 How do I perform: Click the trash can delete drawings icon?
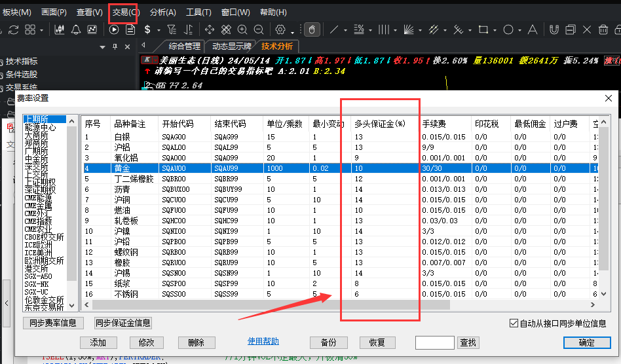point(603,29)
